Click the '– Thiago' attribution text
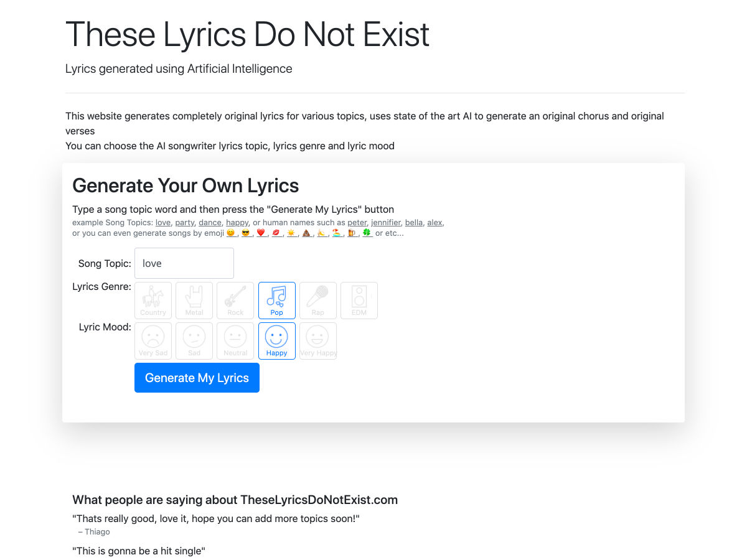The image size is (747, 560). pos(94,532)
